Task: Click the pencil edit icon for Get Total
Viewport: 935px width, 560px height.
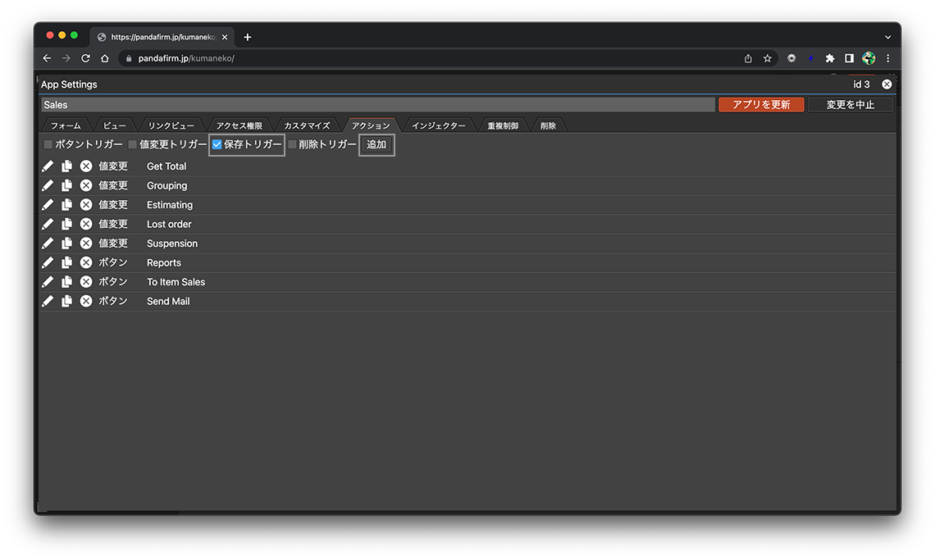Action: point(48,166)
